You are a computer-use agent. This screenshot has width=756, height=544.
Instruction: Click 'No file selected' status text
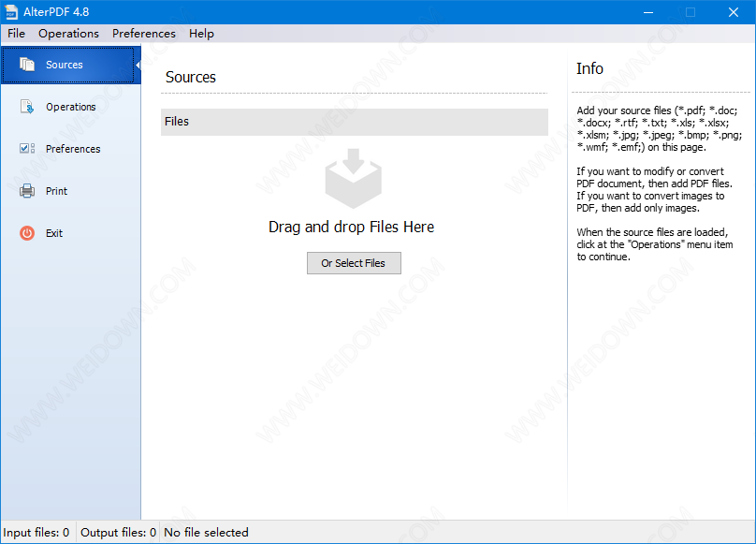pos(206,533)
